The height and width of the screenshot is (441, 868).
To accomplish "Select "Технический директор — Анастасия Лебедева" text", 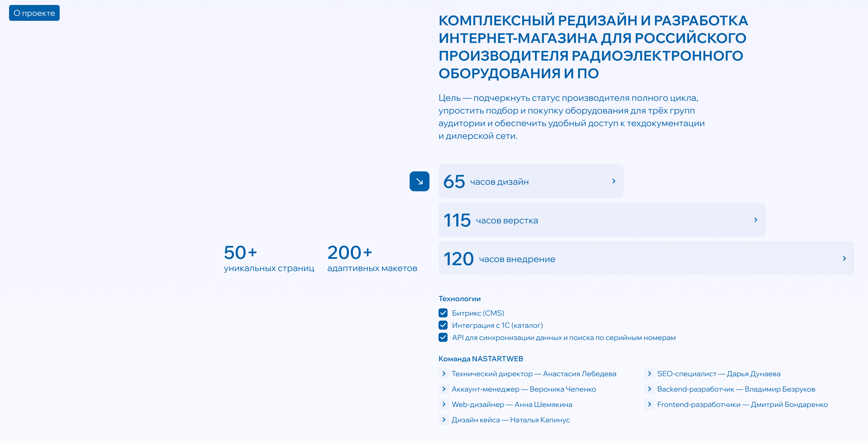I will click(534, 373).
